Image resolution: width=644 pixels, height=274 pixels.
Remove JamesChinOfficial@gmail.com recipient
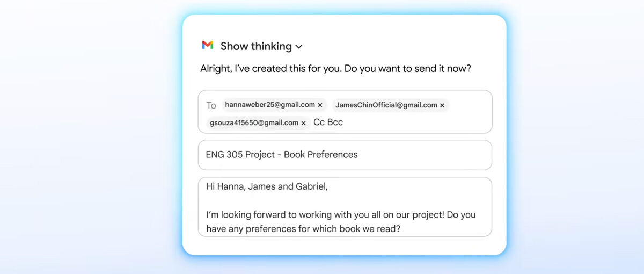tap(442, 106)
